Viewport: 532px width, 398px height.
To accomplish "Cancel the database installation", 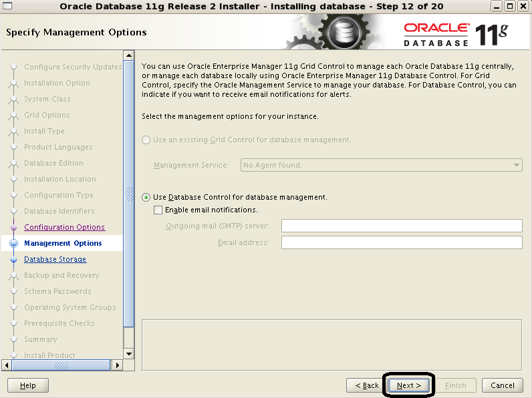I will (503, 385).
